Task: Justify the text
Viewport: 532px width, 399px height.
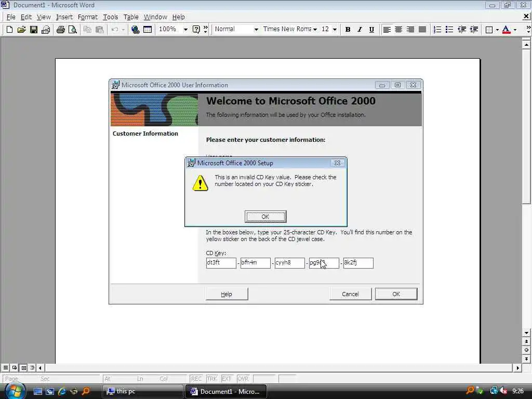Action: 422,30
